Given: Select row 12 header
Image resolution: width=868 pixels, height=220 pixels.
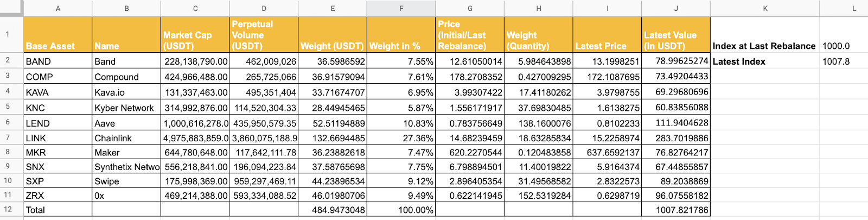Looking at the screenshot, I should tap(8, 210).
